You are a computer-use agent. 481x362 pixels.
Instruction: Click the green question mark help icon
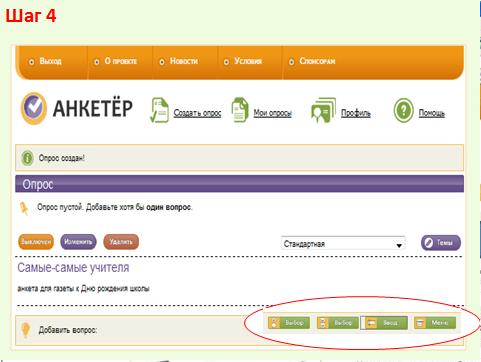403,110
